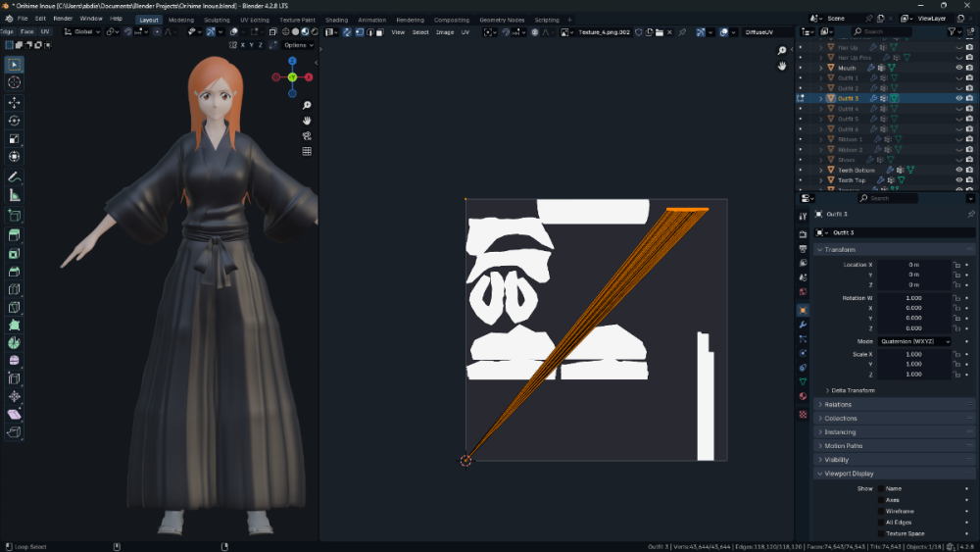Image resolution: width=980 pixels, height=552 pixels.
Task: Enable the Wireframe viewport display checkbox
Action: (x=879, y=511)
